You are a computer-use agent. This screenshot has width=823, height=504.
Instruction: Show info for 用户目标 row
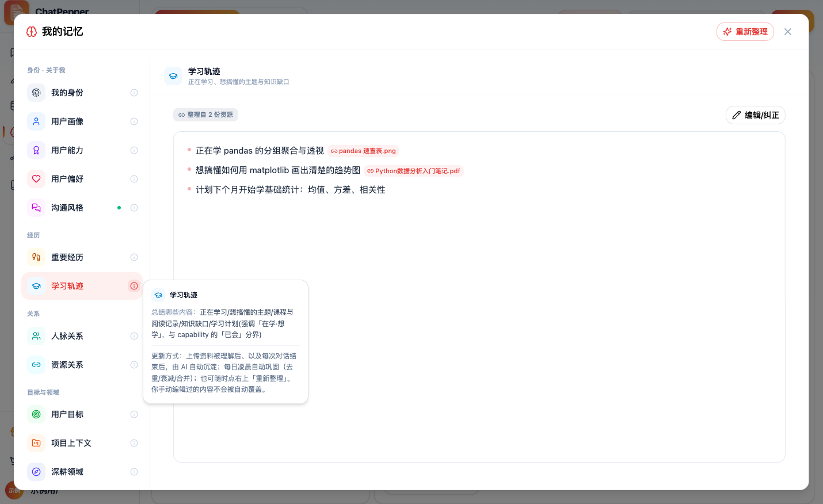click(134, 414)
